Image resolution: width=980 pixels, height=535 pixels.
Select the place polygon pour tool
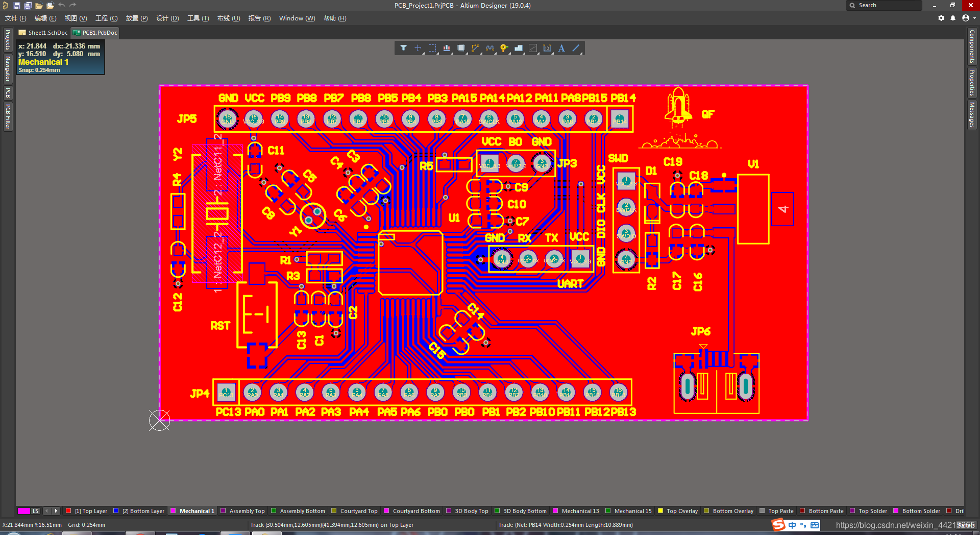click(x=519, y=48)
